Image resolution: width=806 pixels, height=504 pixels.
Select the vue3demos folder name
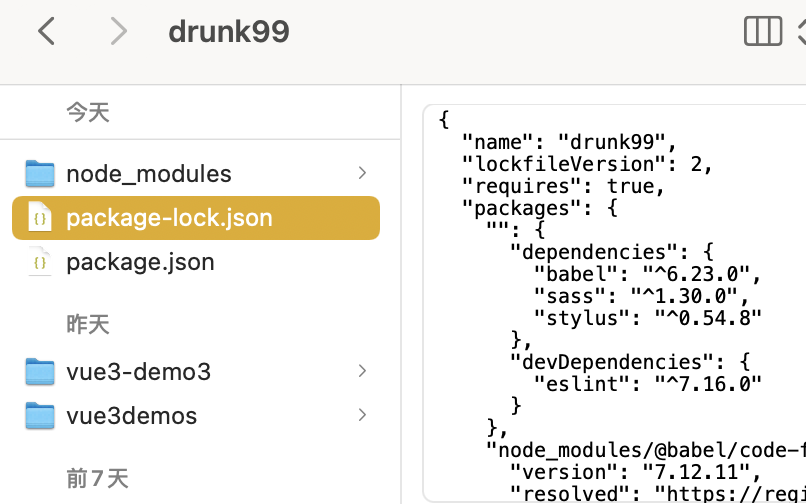tap(131, 416)
